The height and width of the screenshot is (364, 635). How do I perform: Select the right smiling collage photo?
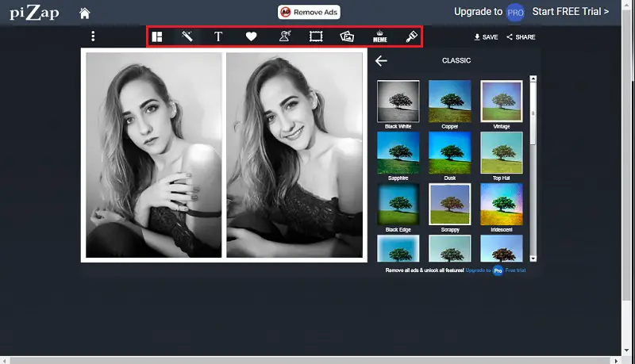coord(294,155)
